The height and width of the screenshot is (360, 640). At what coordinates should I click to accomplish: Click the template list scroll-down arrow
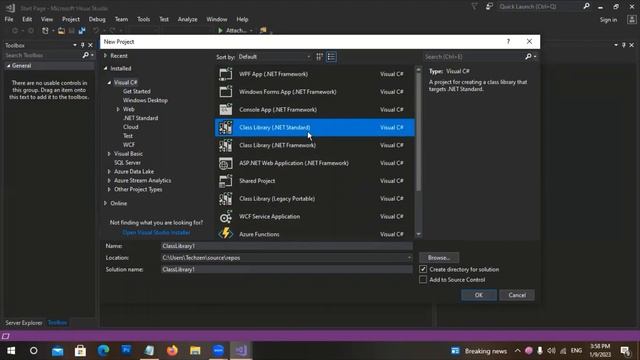point(418,234)
